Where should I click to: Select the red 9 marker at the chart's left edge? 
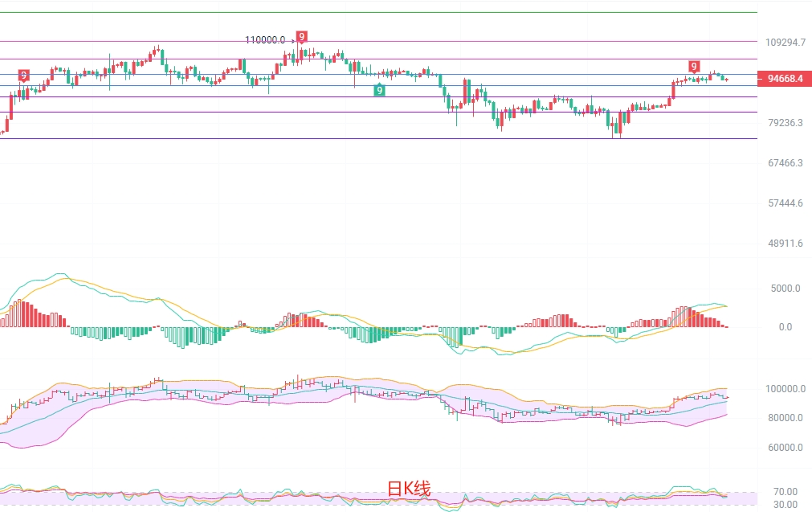point(24,76)
